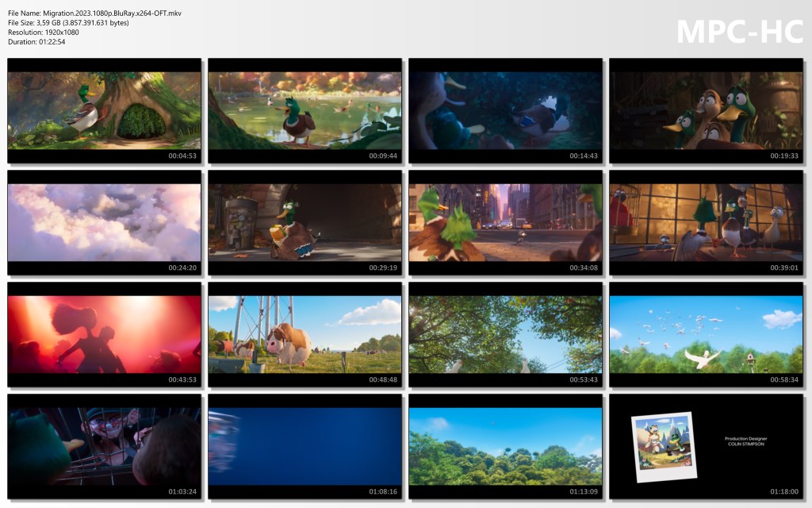The height and width of the screenshot is (508, 812).
Task: Click the chef behind cage thumbnail at 01:03:24
Action: [x=105, y=446]
